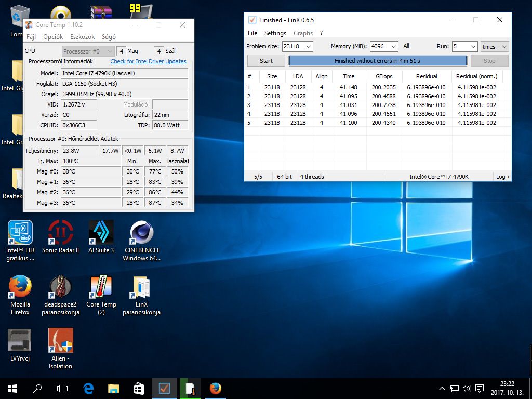Open File Explorer from taskbar
The height and width of the screenshot is (399, 532).
(x=114, y=389)
